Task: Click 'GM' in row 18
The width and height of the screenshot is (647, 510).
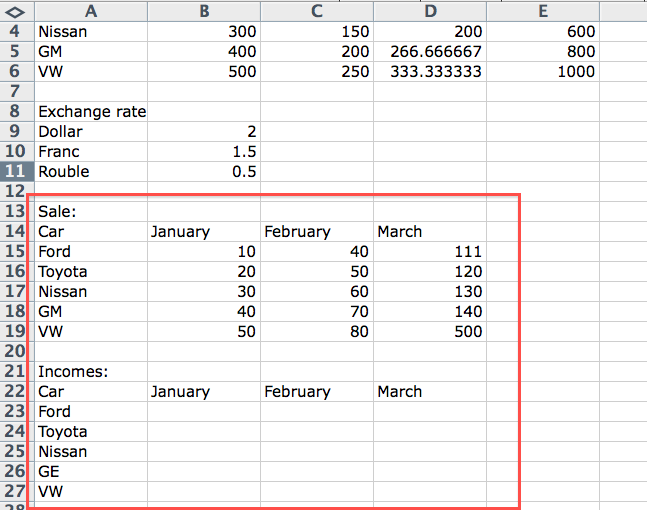Action: pyautogui.click(x=91, y=311)
